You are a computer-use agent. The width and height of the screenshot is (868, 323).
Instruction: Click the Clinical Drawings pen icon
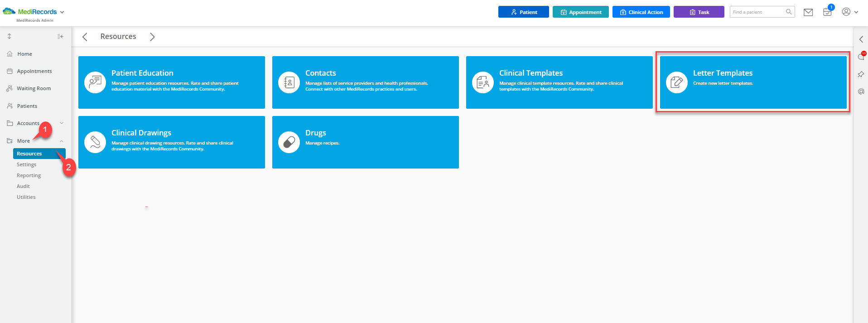tap(95, 142)
